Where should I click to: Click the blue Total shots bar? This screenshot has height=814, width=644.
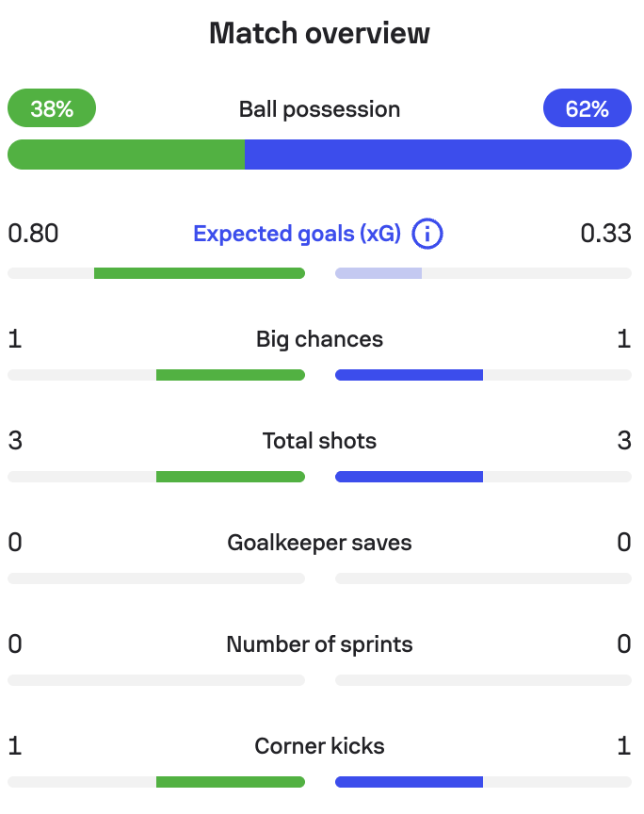[x=409, y=477]
